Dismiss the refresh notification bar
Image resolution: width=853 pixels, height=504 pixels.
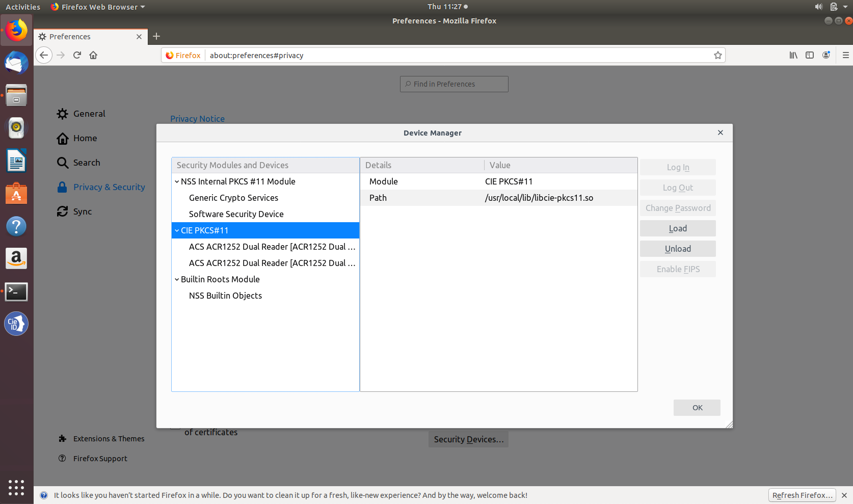coord(844,495)
